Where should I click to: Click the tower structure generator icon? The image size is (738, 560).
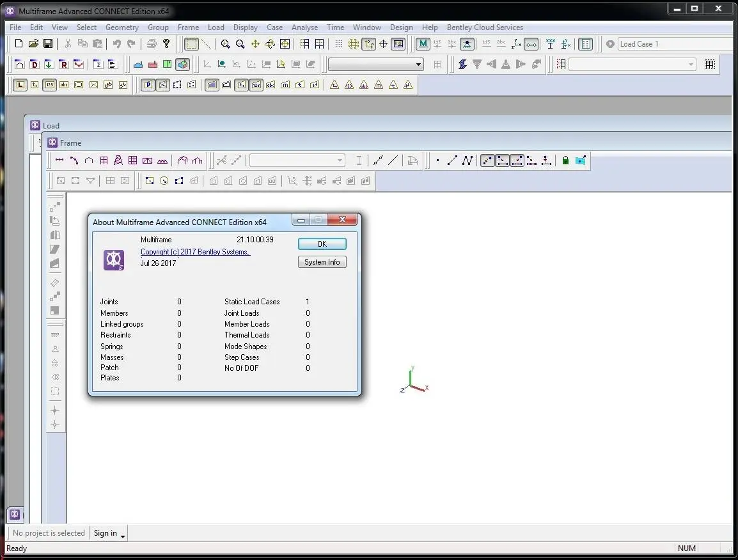click(x=118, y=160)
